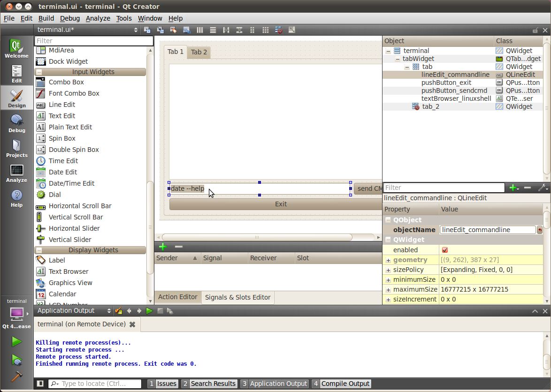Click the form editor horizontal scrollbar
551x392 pixels.
(257, 237)
